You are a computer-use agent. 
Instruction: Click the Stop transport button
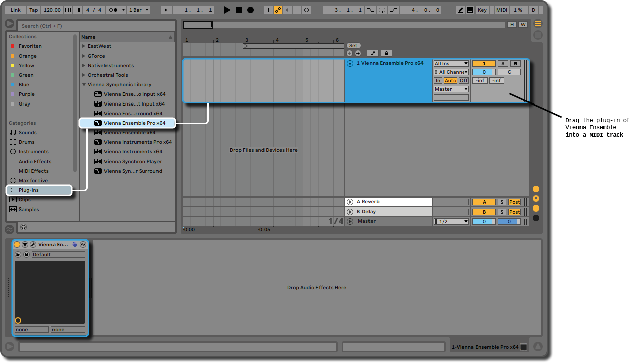tap(239, 10)
